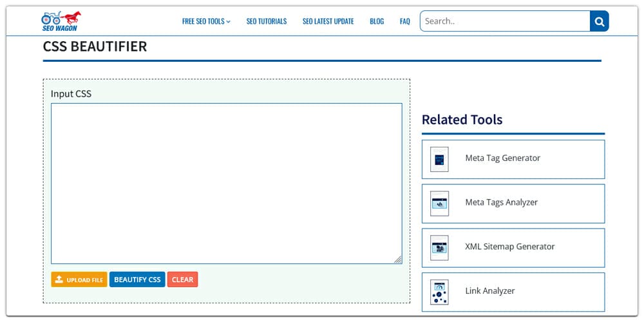644x322 pixels.
Task: Focus the Search input field
Action: tap(504, 21)
